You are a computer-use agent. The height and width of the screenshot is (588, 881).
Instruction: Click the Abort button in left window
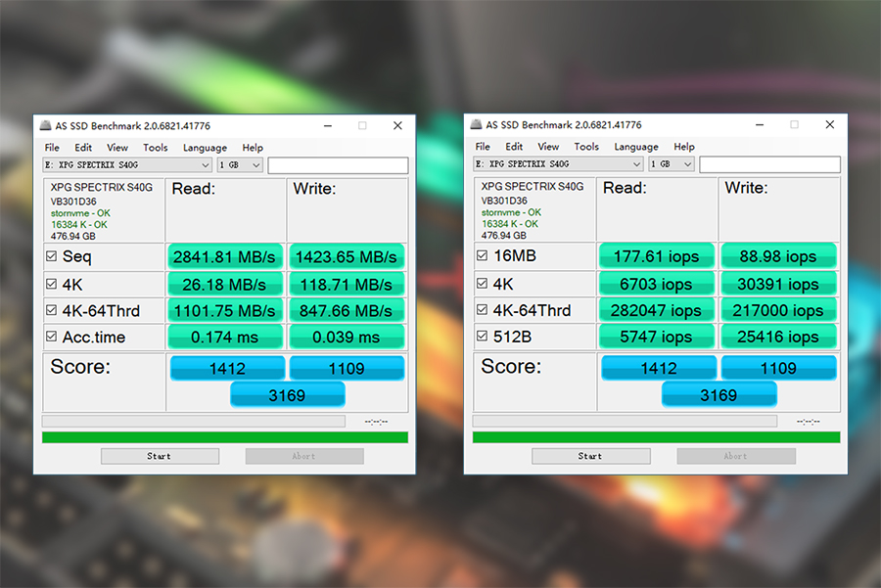[304, 456]
